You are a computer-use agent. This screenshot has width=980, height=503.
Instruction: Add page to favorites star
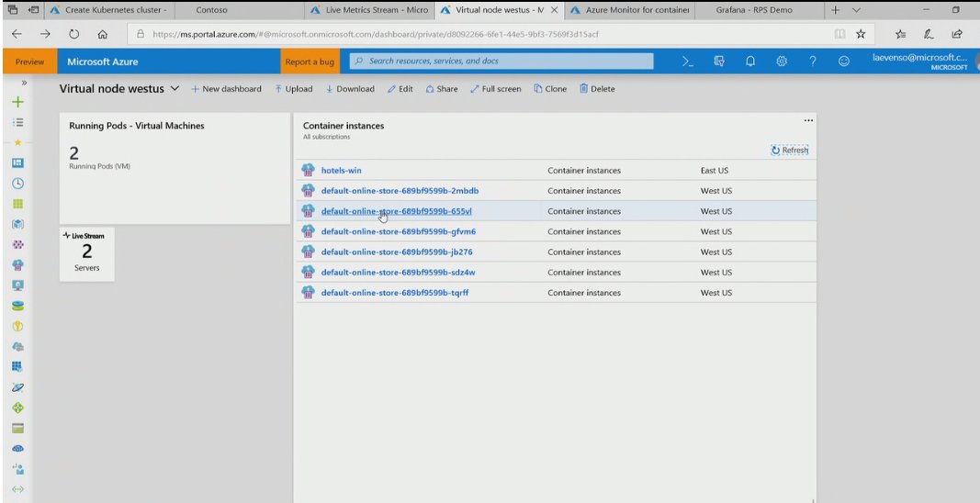coord(861,34)
